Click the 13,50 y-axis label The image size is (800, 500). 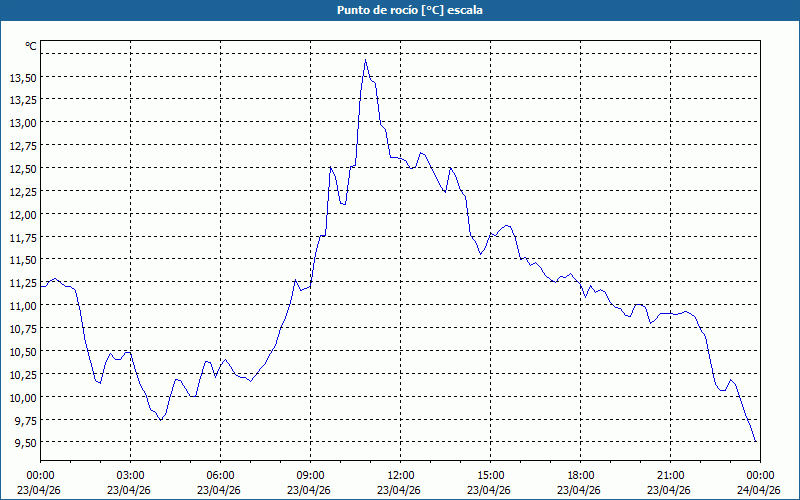click(x=23, y=77)
